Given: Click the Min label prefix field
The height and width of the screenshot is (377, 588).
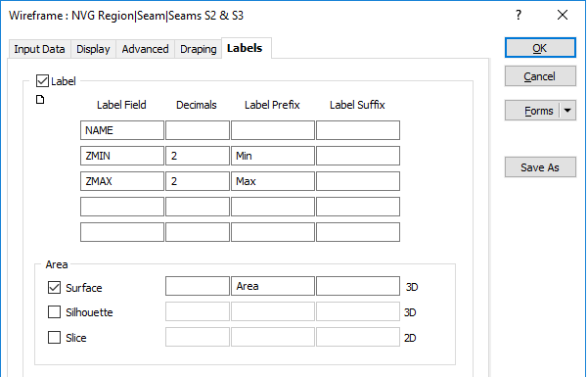Looking at the screenshot, I should click(x=273, y=156).
